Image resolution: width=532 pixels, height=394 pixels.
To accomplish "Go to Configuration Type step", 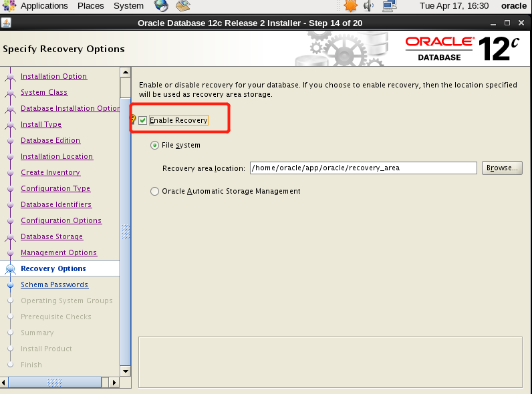I will [55, 188].
